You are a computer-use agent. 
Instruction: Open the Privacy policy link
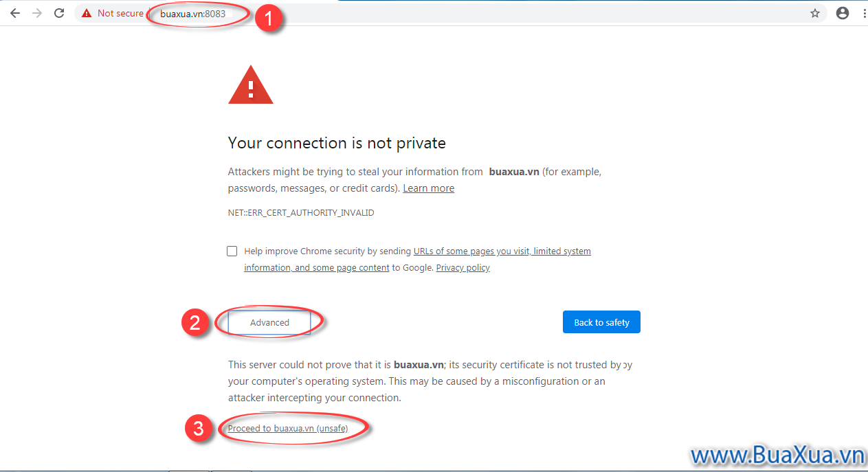(x=463, y=268)
